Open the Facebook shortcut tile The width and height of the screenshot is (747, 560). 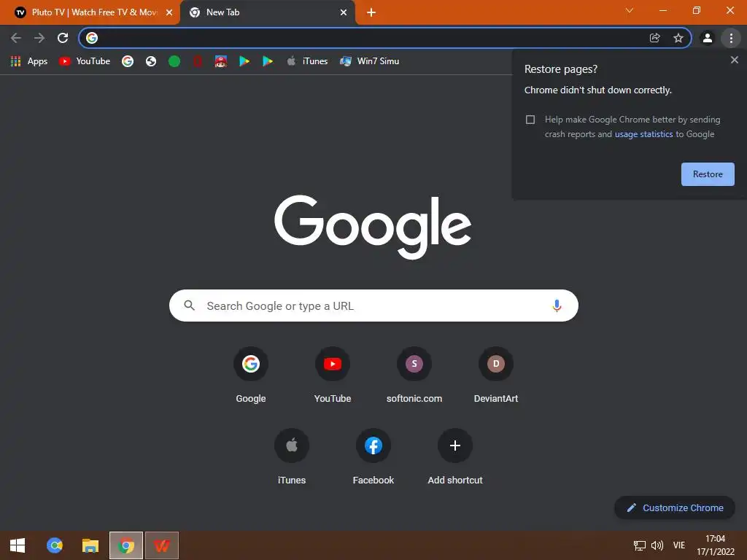coord(373,458)
